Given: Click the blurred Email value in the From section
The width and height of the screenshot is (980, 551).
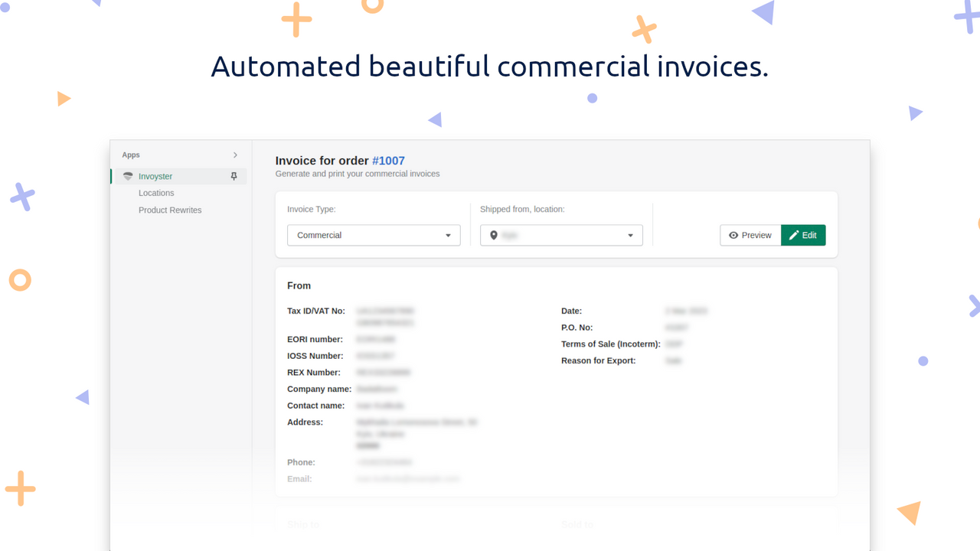Looking at the screenshot, I should (x=407, y=478).
